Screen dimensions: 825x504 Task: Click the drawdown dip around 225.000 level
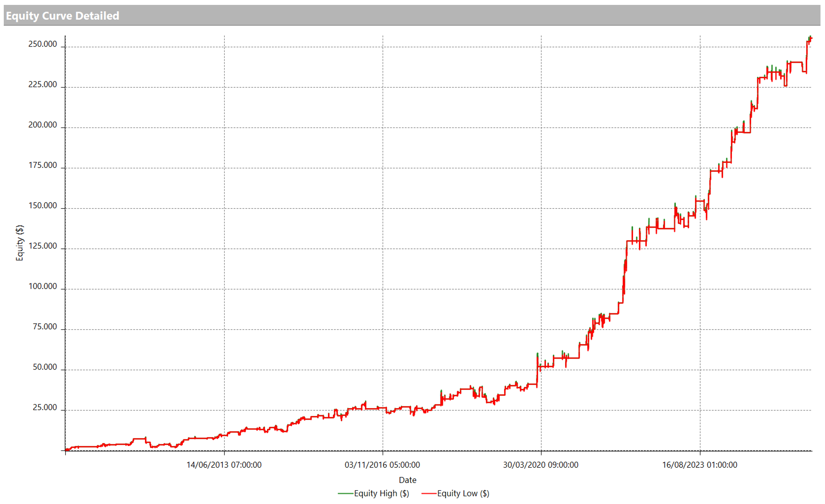pos(785,87)
